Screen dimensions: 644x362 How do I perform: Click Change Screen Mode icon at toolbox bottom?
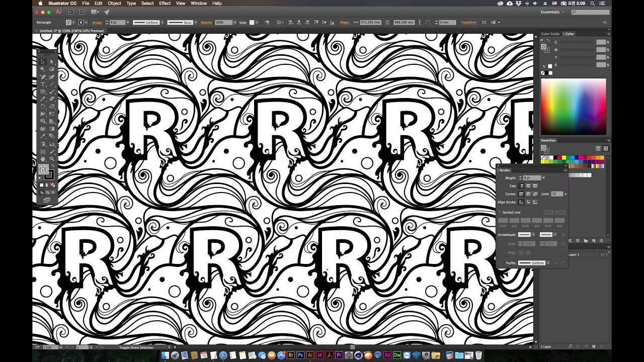click(x=47, y=200)
